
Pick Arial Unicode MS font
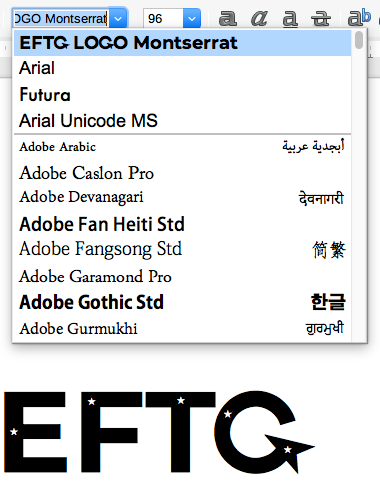[x=182, y=121]
